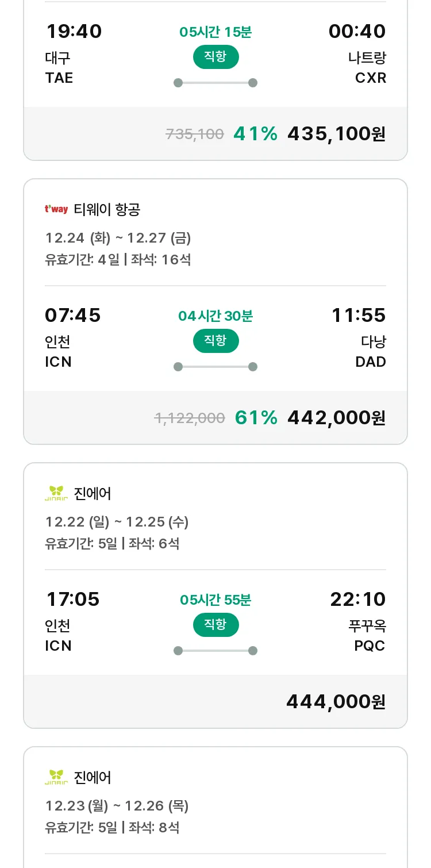Click the 07:45 Incheon departure time
Viewport: 431px width, 868px height.
(73, 316)
